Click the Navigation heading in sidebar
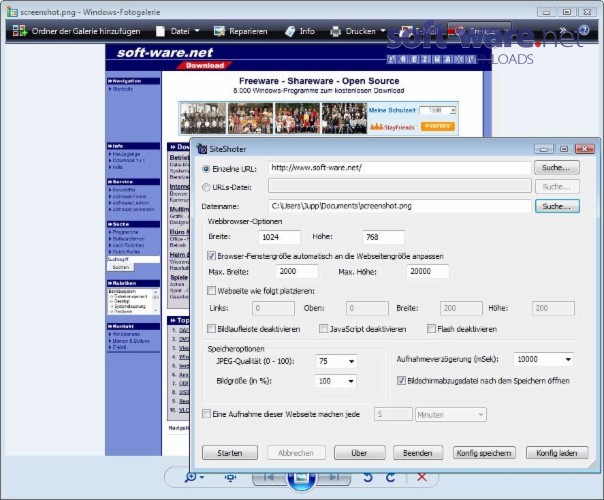Image resolution: width=604 pixels, height=500 pixels. click(x=133, y=81)
